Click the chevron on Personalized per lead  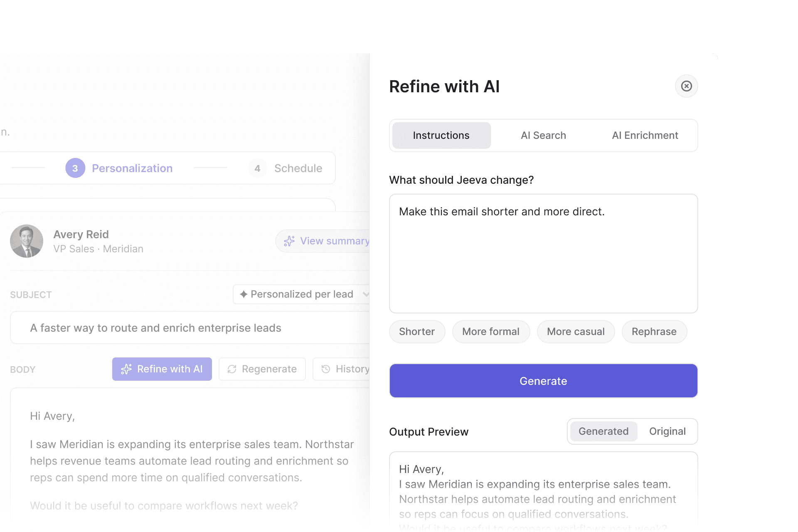(366, 294)
